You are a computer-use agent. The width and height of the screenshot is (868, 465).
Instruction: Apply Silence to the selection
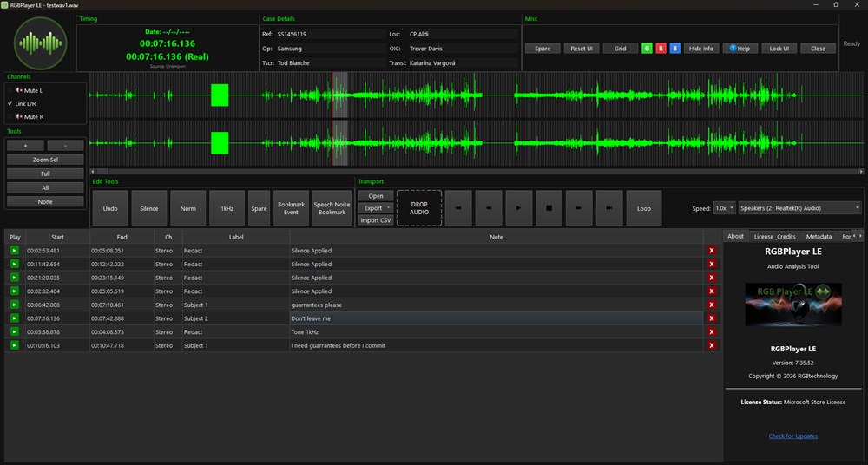[149, 208]
